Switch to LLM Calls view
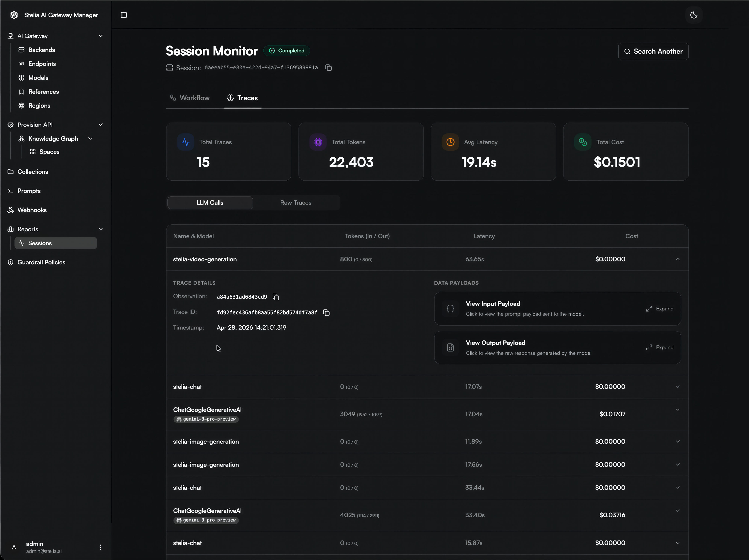The width and height of the screenshot is (749, 560). [210, 202]
